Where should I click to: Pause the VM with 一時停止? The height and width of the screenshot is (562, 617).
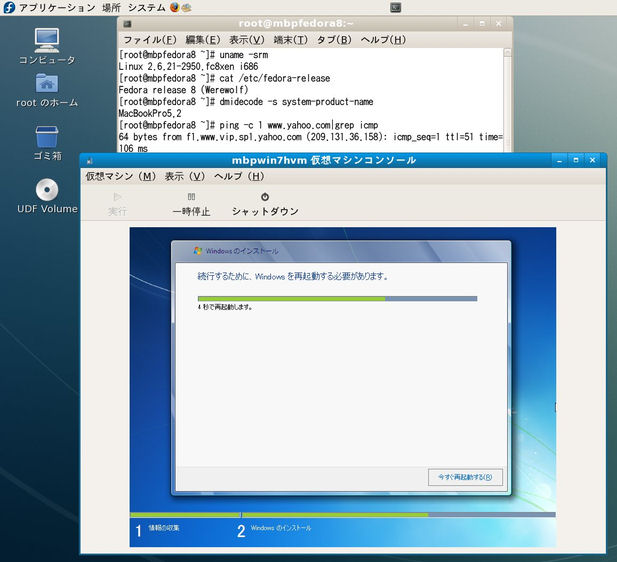coord(191,204)
